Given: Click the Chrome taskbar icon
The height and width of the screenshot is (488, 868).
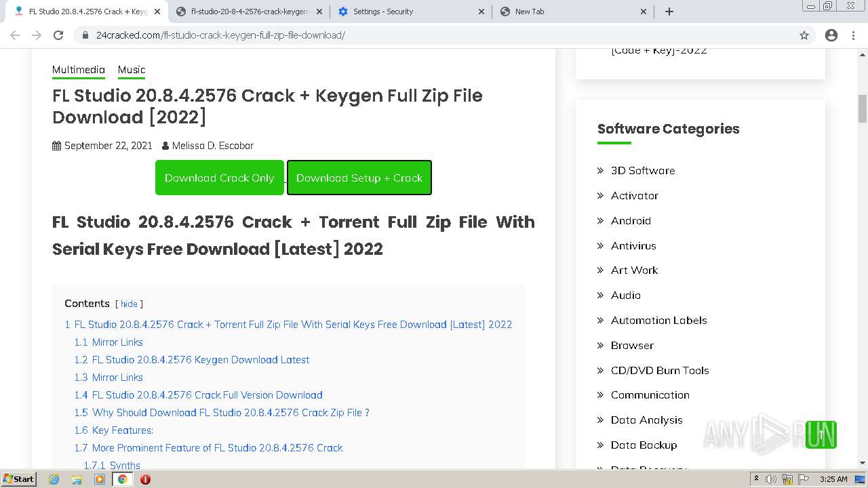Looking at the screenshot, I should (122, 479).
